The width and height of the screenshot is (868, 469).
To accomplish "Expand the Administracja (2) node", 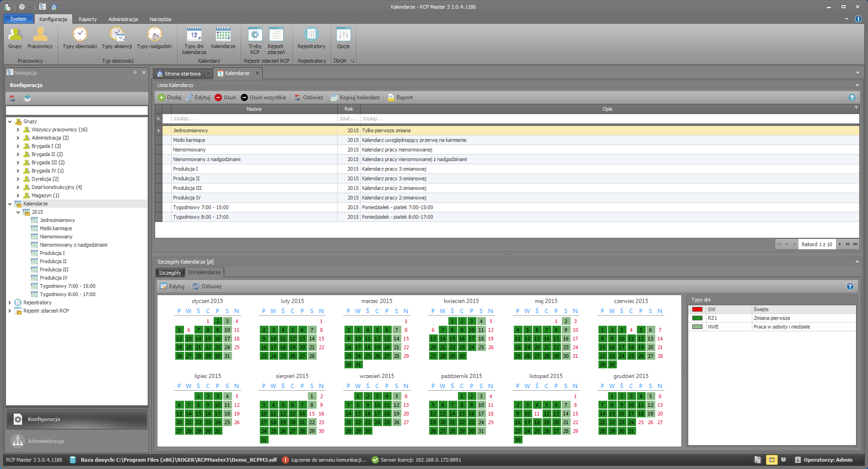I will click(18, 138).
